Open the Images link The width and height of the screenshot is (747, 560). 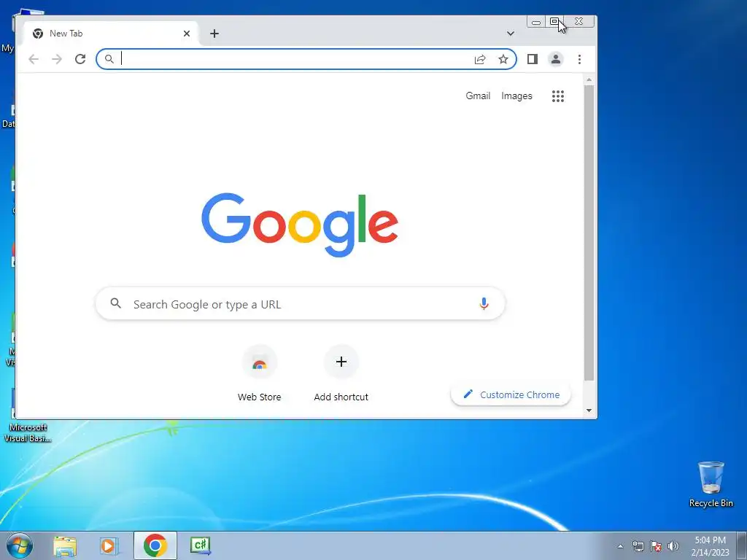point(516,96)
